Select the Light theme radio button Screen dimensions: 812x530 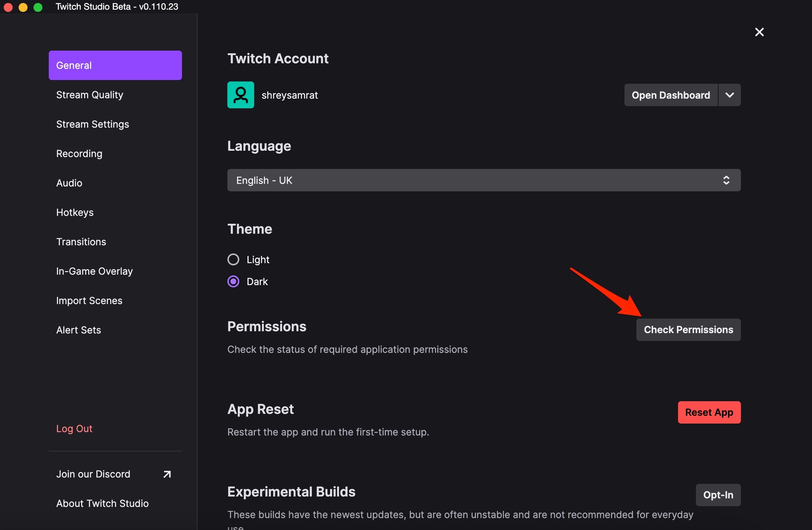[233, 259]
